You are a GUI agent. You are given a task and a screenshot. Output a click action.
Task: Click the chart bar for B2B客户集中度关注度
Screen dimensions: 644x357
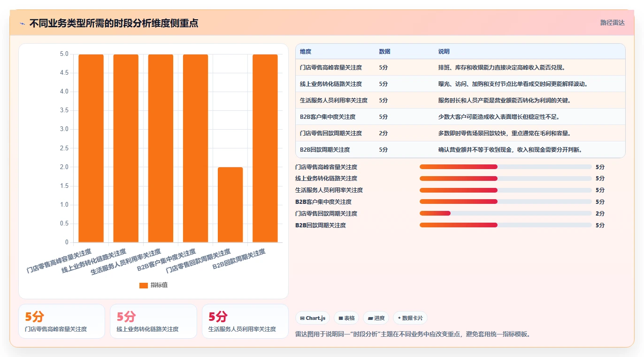coord(195,148)
